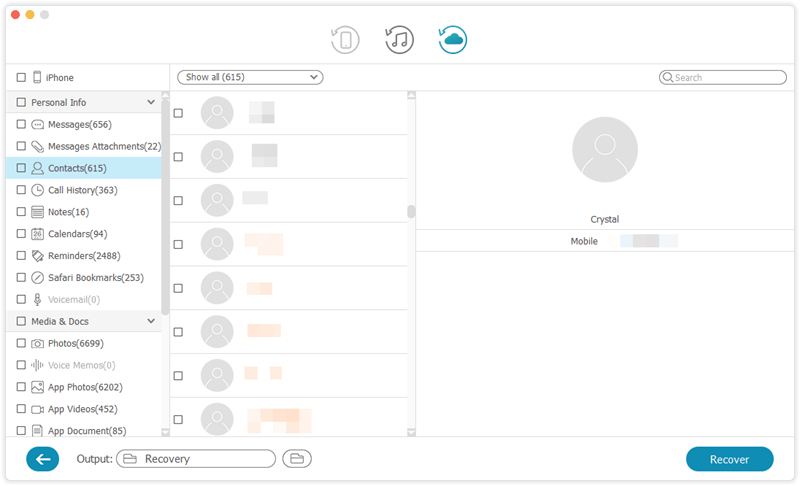Click the App Document page icon
Screen dimensions: 800x486
click(x=37, y=431)
